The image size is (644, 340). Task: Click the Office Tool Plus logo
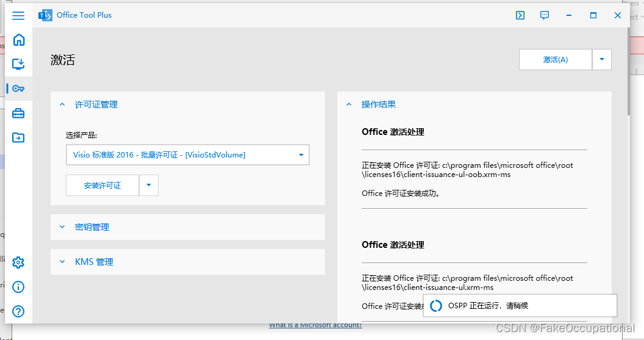pyautogui.click(x=45, y=15)
